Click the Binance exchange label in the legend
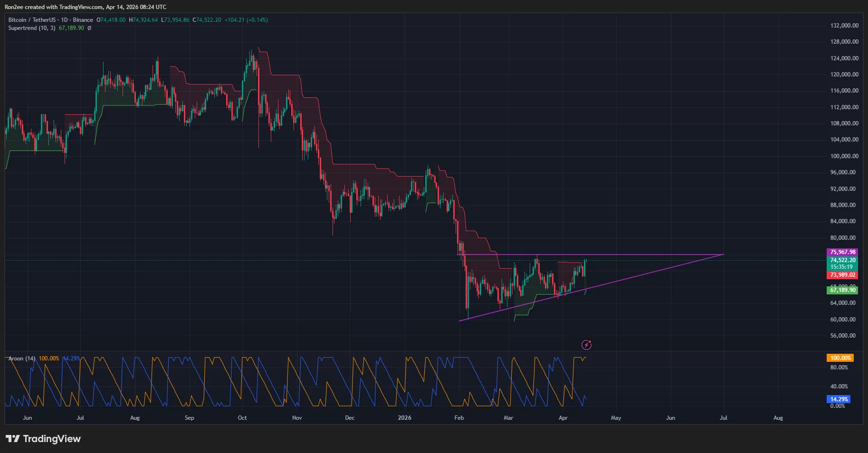 click(x=83, y=20)
